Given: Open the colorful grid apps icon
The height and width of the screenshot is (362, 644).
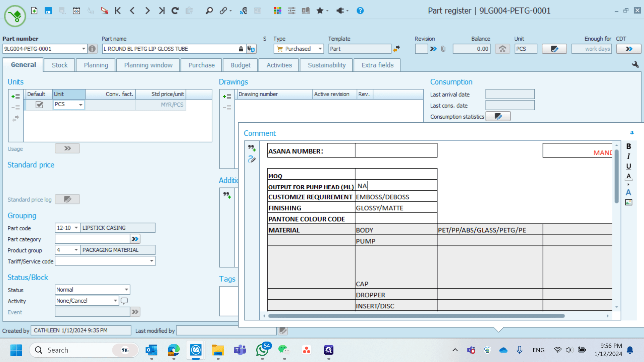Looking at the screenshot, I should pyautogui.click(x=278, y=11).
